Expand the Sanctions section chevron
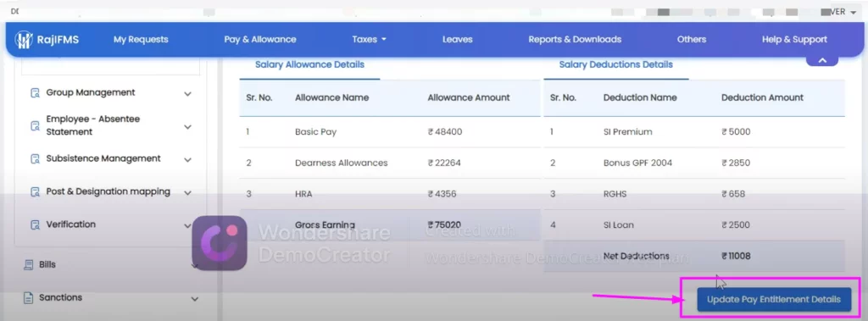This screenshot has width=868, height=321. tap(194, 299)
